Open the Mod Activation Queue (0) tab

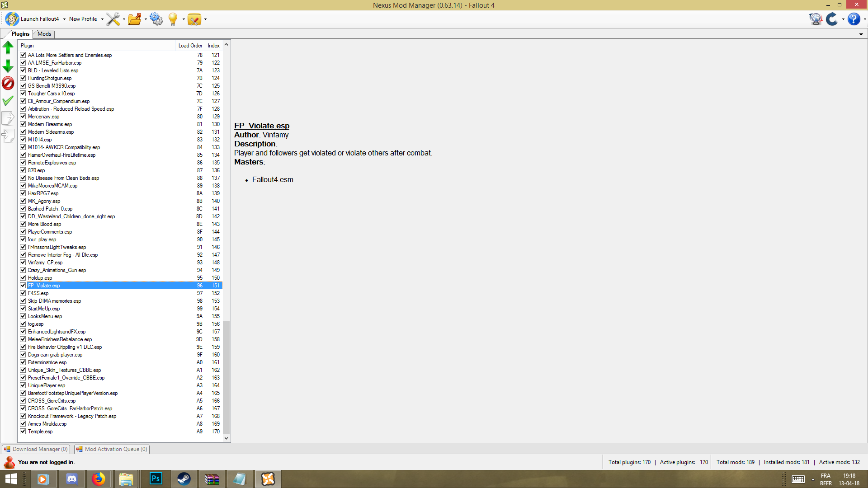point(112,449)
